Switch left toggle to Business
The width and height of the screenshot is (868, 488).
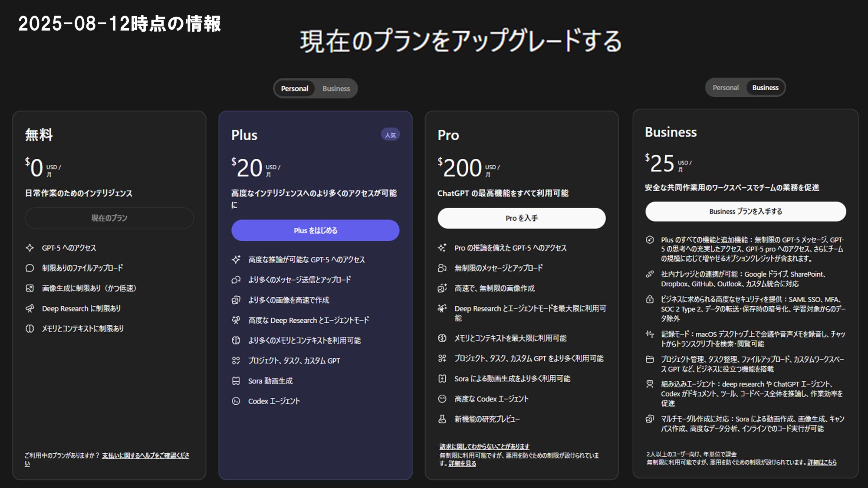(x=336, y=88)
